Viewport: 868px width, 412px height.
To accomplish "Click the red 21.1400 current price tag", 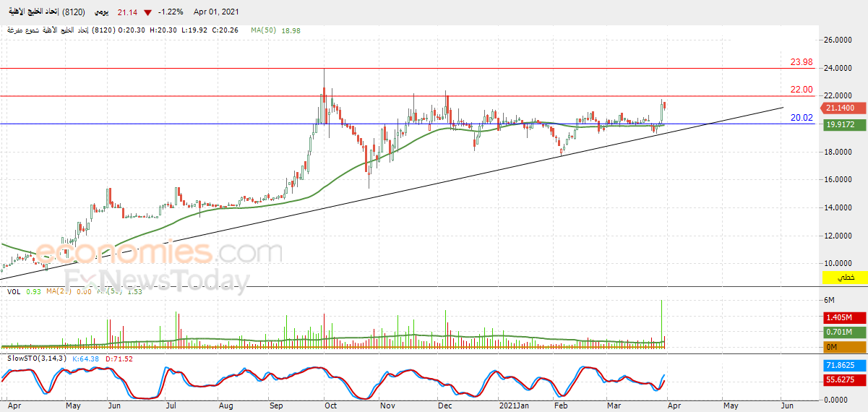I will point(843,108).
